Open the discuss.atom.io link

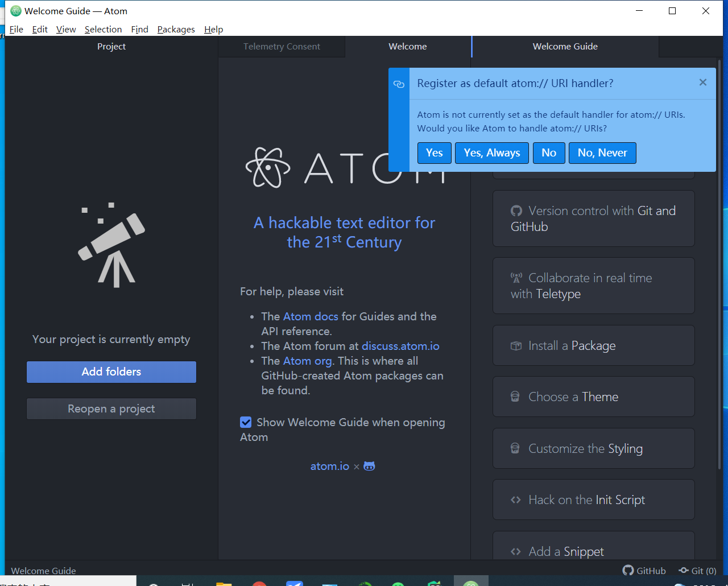tap(400, 346)
